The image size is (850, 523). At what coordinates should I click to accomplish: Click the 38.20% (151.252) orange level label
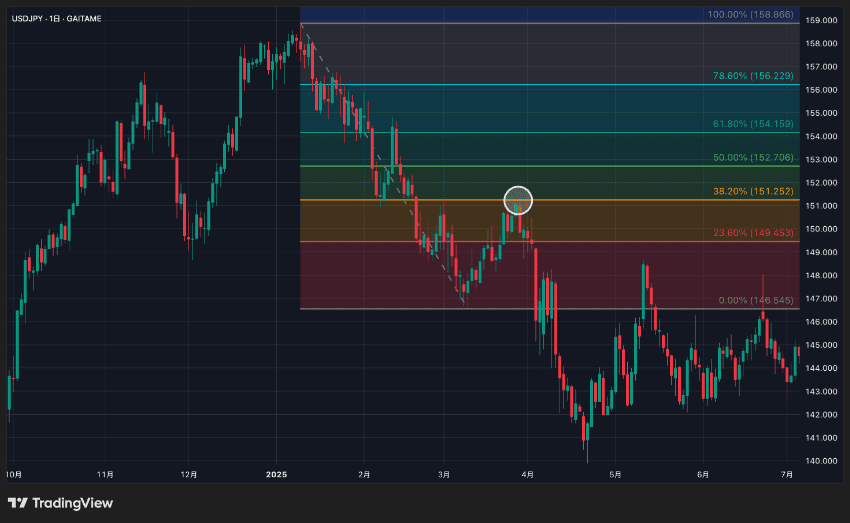point(753,191)
